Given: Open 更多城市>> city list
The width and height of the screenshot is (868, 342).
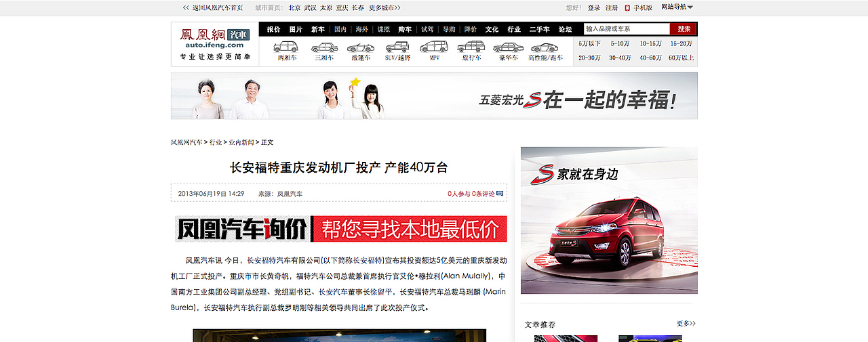Looking at the screenshot, I should point(384,7).
